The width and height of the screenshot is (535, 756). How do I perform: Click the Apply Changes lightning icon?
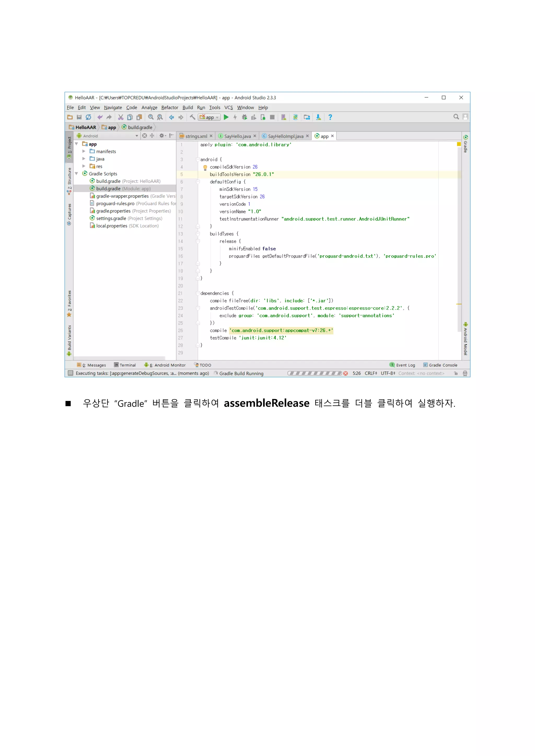[x=235, y=117]
